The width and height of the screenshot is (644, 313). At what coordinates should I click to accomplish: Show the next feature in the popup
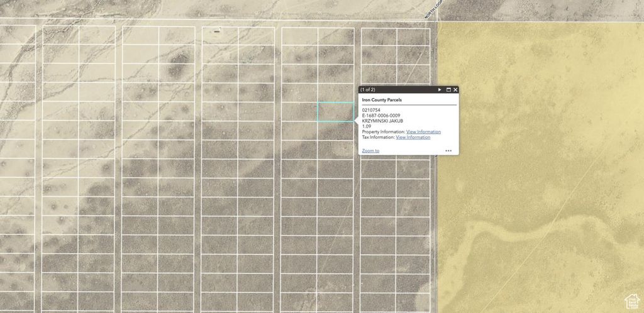pos(440,90)
